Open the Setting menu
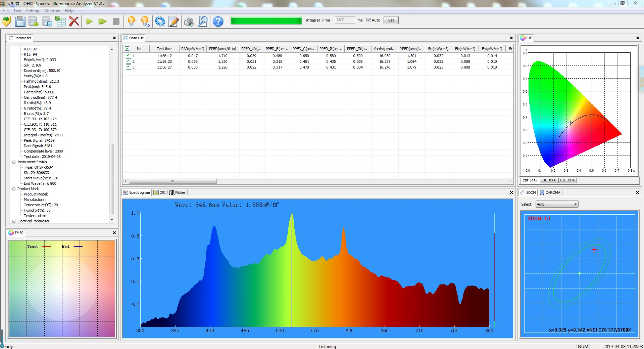The height and width of the screenshot is (349, 644). [x=33, y=10]
